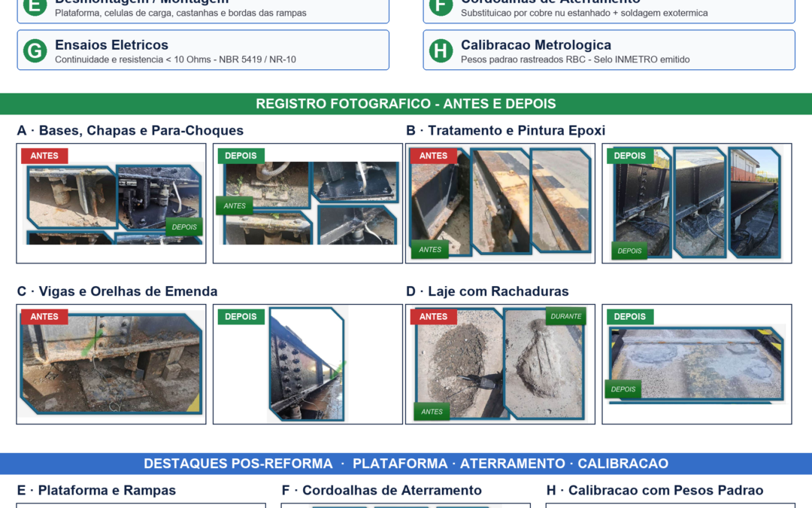Click red ANTES badge in section D
The image size is (812, 508).
(x=434, y=317)
